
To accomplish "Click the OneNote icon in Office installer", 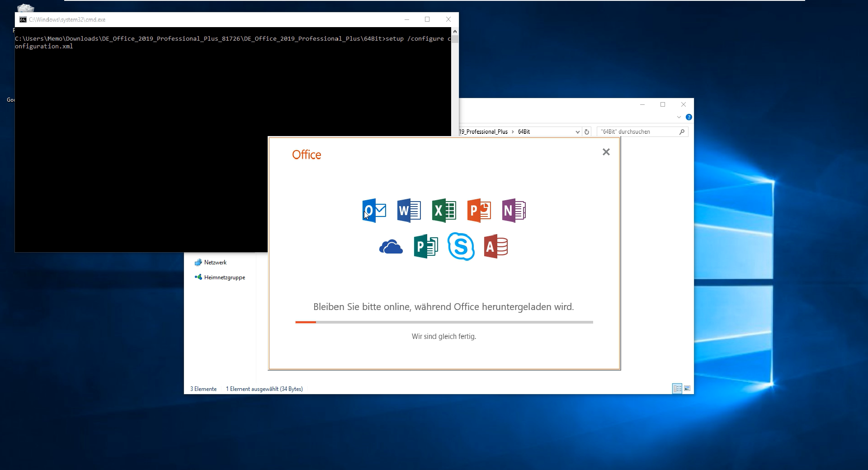I will click(514, 211).
